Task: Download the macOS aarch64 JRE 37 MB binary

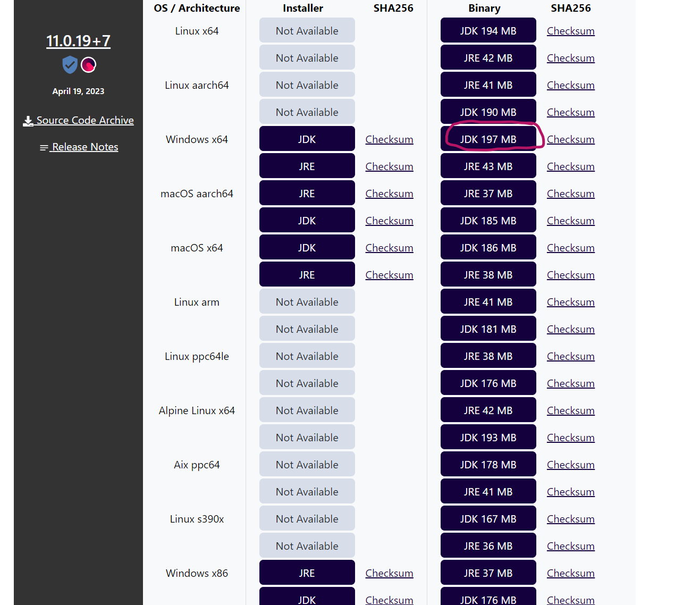Action: pos(488,194)
